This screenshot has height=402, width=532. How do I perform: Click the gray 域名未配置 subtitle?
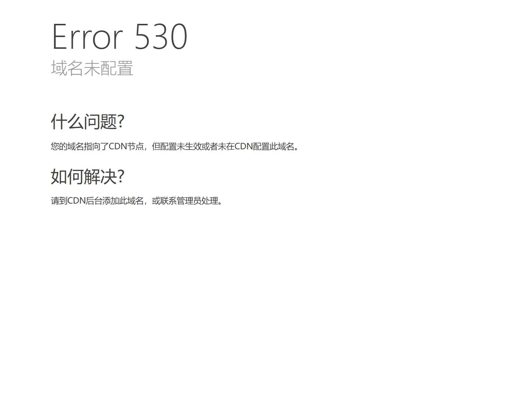pyautogui.click(x=92, y=68)
